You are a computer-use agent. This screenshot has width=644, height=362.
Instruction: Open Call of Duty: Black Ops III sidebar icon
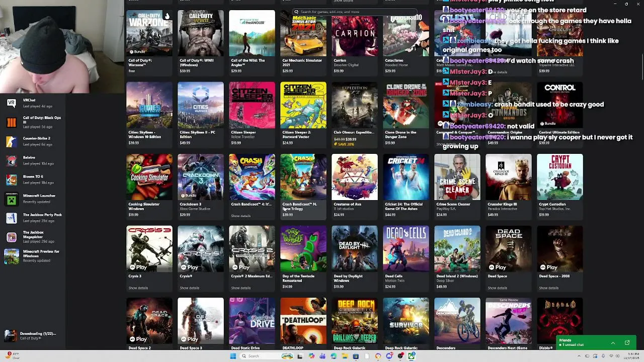(x=11, y=122)
